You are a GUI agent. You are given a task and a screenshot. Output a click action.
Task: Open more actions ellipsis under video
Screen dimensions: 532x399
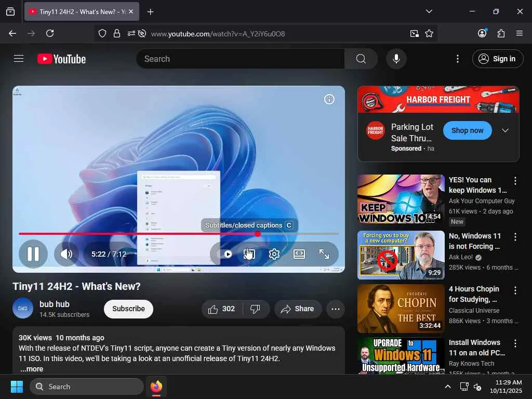[x=336, y=309]
